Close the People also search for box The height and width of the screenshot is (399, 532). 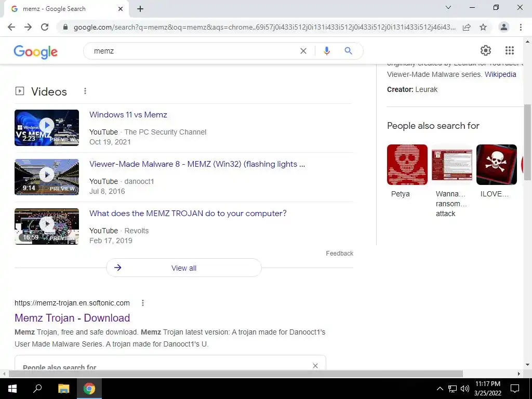click(x=315, y=366)
